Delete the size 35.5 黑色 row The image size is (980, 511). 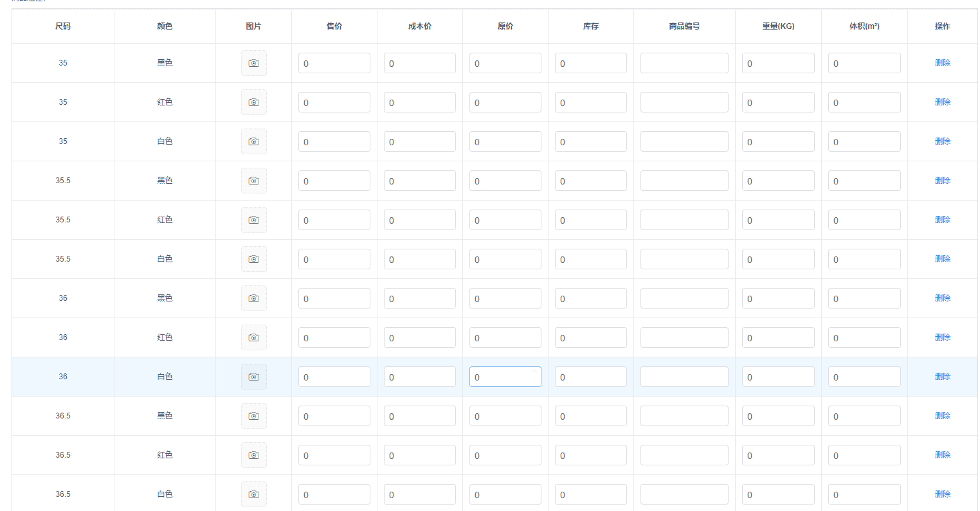point(943,181)
